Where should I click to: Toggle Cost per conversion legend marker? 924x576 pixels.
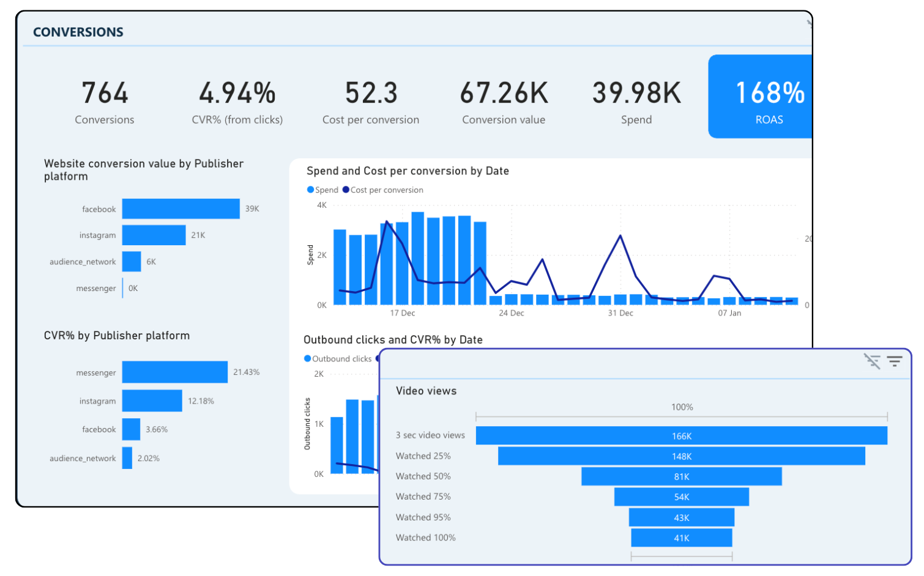pos(346,190)
